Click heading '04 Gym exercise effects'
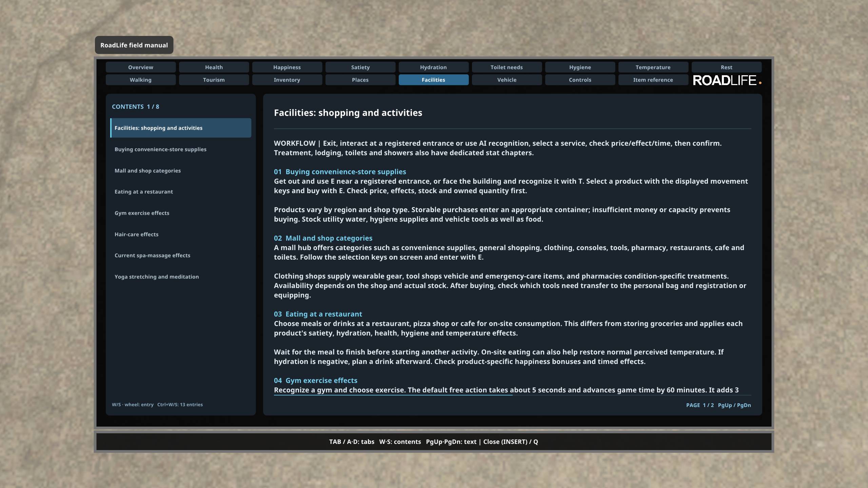The image size is (868, 488). click(316, 380)
